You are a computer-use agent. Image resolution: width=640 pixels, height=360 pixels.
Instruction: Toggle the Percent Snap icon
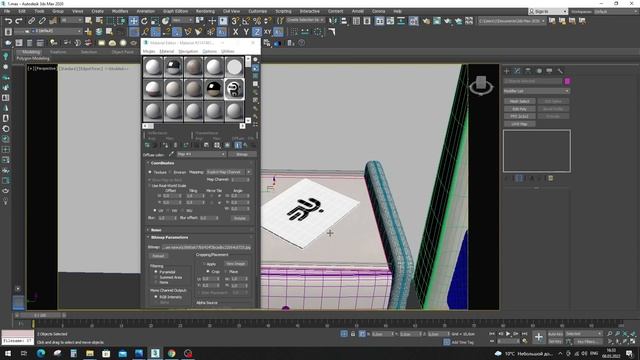pos(257,20)
